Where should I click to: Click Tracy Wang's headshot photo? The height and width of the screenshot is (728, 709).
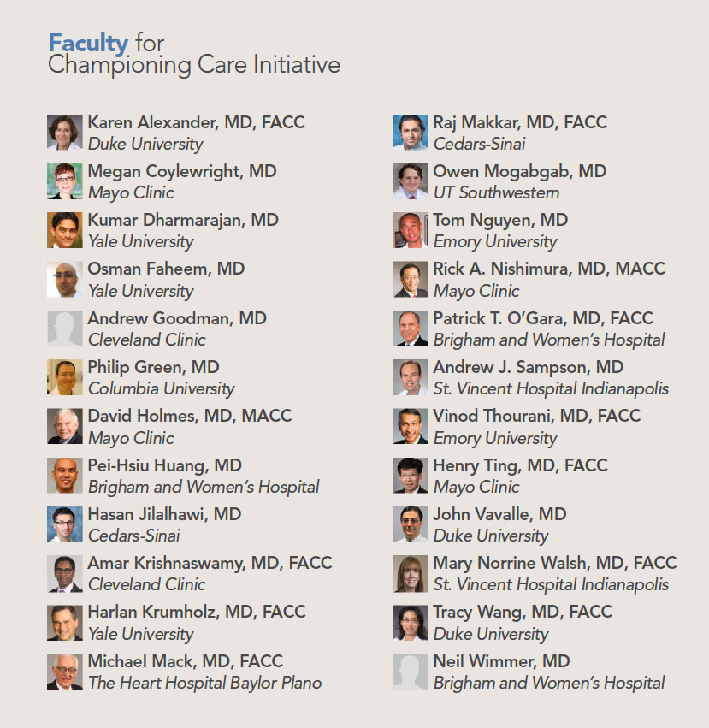click(411, 623)
